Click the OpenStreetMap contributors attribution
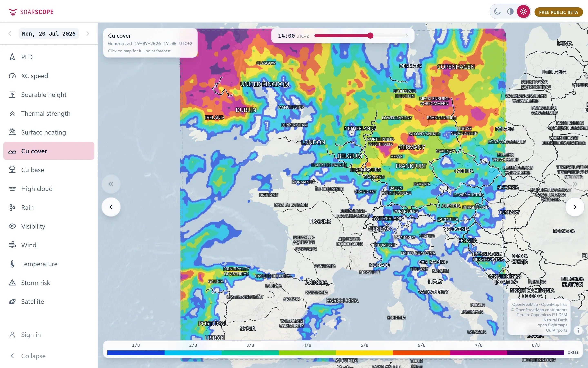The width and height of the screenshot is (588, 368). (x=539, y=310)
